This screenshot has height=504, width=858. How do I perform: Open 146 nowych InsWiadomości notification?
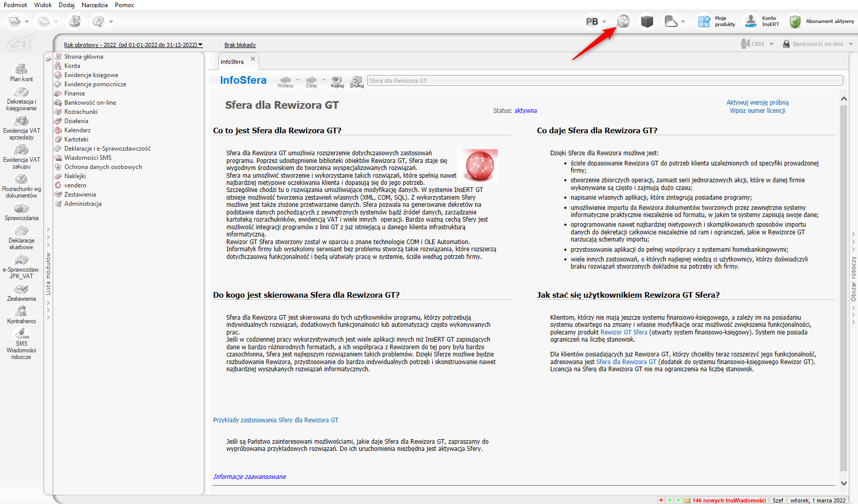[726, 500]
